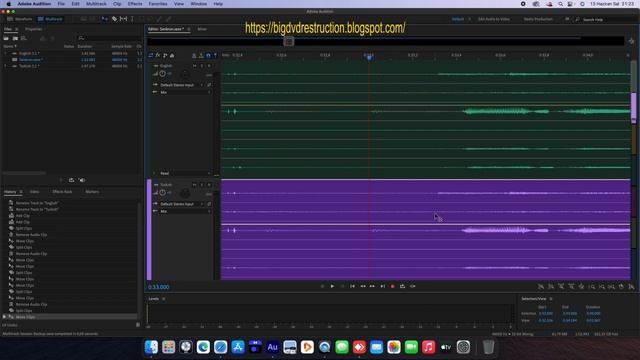This screenshot has height=360, width=640.
Task: Select history state Rename Track to "English"
Action: [x=37, y=203]
